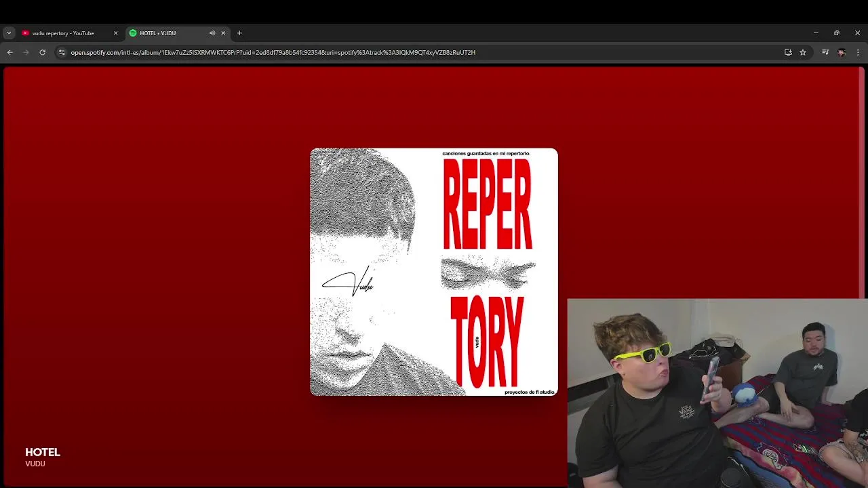Mute the Spotify tab audio speaker icon
The height and width of the screenshot is (488, 868).
[x=212, y=33]
